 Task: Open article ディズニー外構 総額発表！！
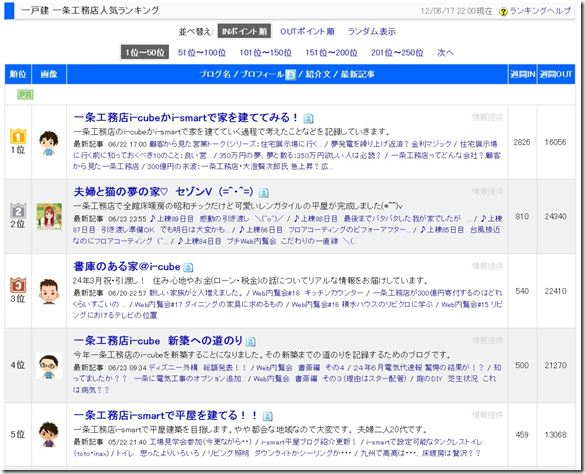197,368
